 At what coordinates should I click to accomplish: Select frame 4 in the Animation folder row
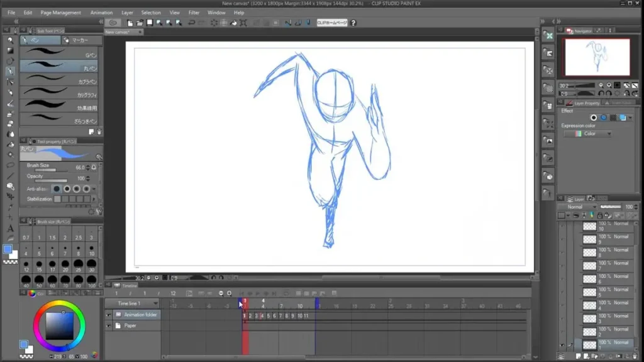pyautogui.click(x=262, y=315)
